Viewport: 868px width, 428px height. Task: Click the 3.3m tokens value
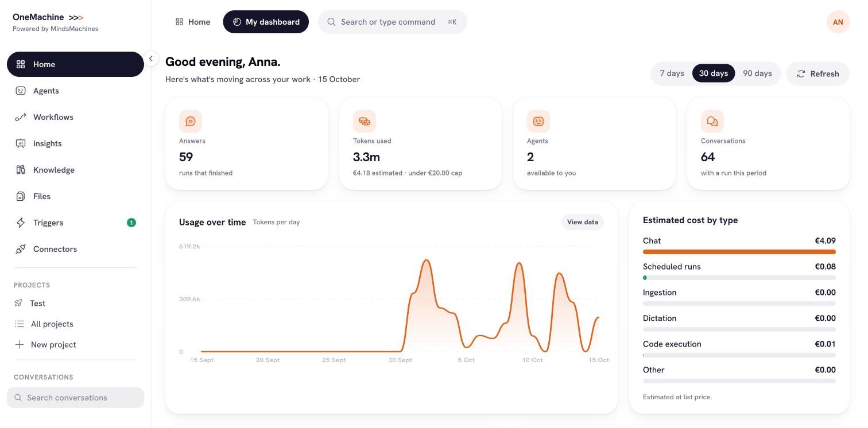366,157
